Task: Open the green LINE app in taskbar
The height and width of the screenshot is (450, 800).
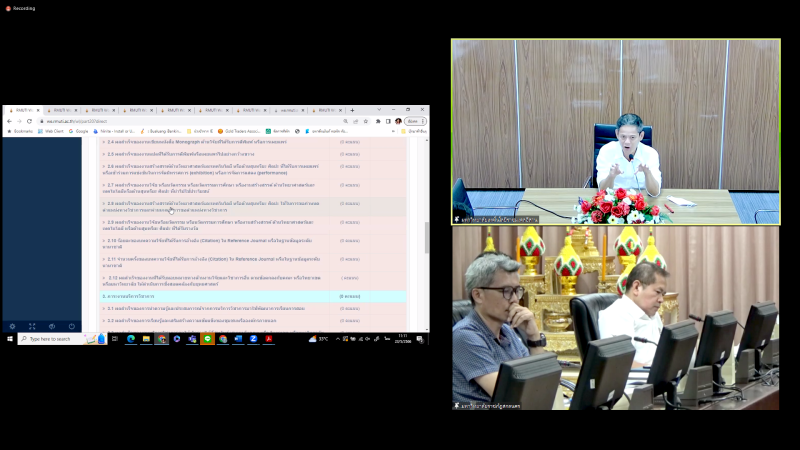Action: (207, 339)
